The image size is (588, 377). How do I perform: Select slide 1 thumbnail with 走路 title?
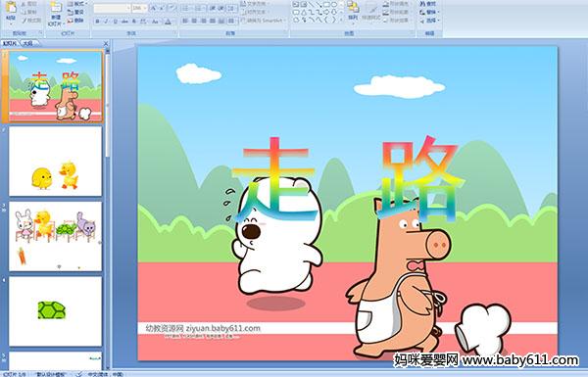[55, 86]
